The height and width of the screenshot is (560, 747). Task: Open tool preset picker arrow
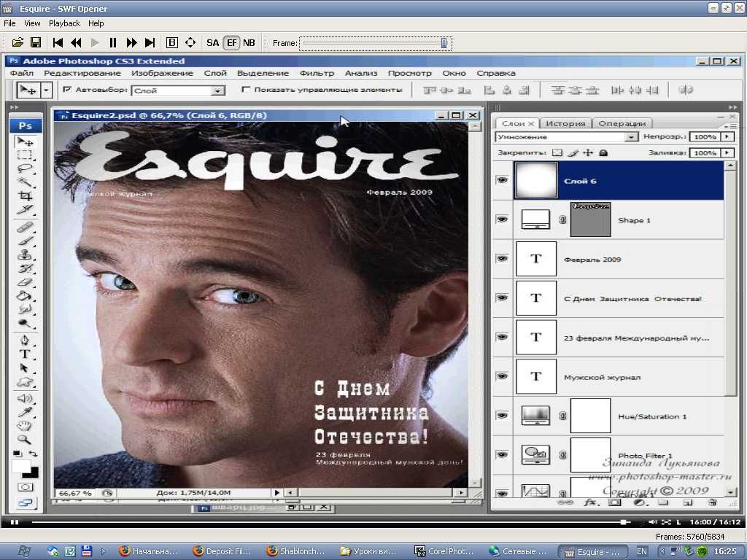click(46, 90)
